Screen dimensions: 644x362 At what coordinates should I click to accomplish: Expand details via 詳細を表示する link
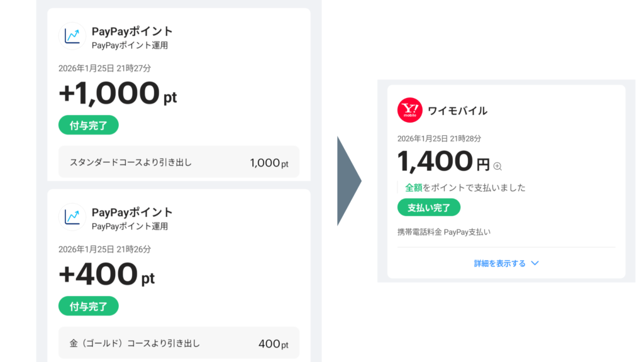500,263
